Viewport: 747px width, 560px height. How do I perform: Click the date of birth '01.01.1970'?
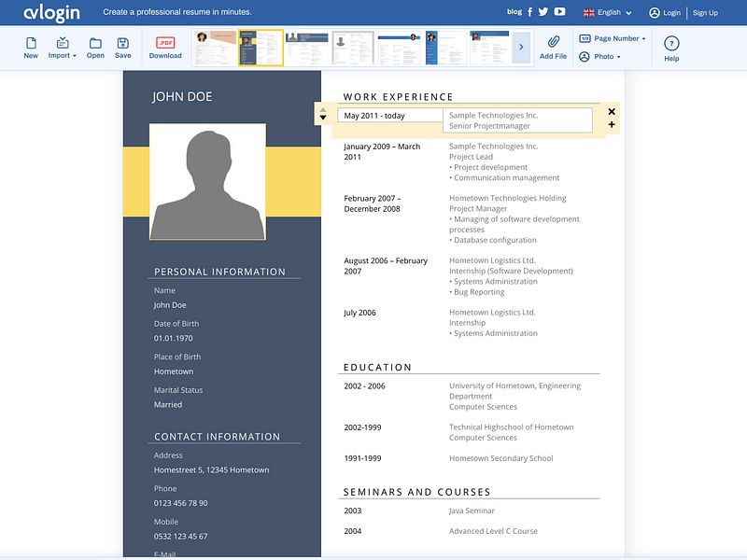174,338
